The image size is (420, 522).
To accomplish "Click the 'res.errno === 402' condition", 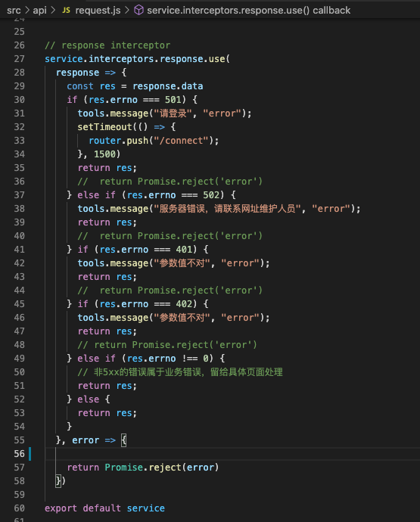I will (146, 304).
